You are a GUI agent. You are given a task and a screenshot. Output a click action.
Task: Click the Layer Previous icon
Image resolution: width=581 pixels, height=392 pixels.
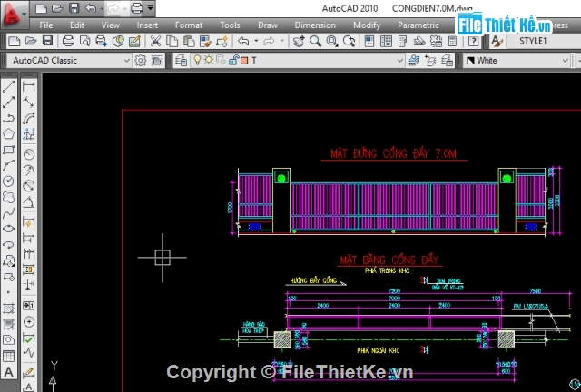(x=430, y=60)
